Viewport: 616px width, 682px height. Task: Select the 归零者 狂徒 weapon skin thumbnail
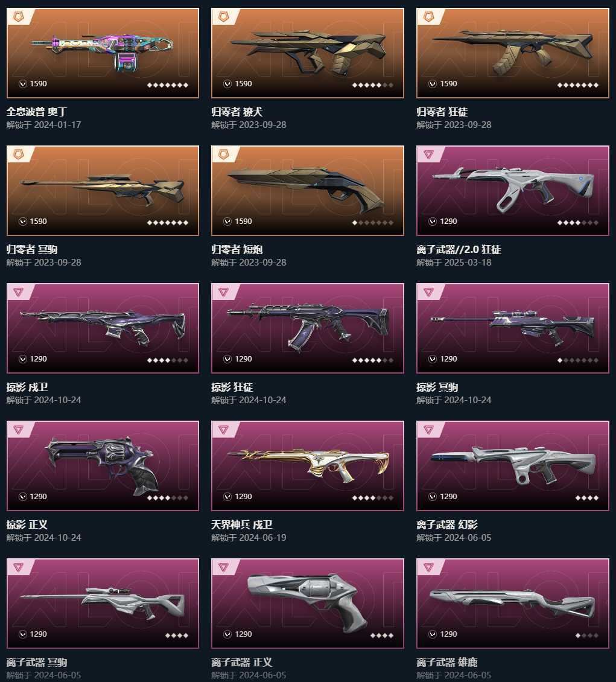(x=513, y=53)
